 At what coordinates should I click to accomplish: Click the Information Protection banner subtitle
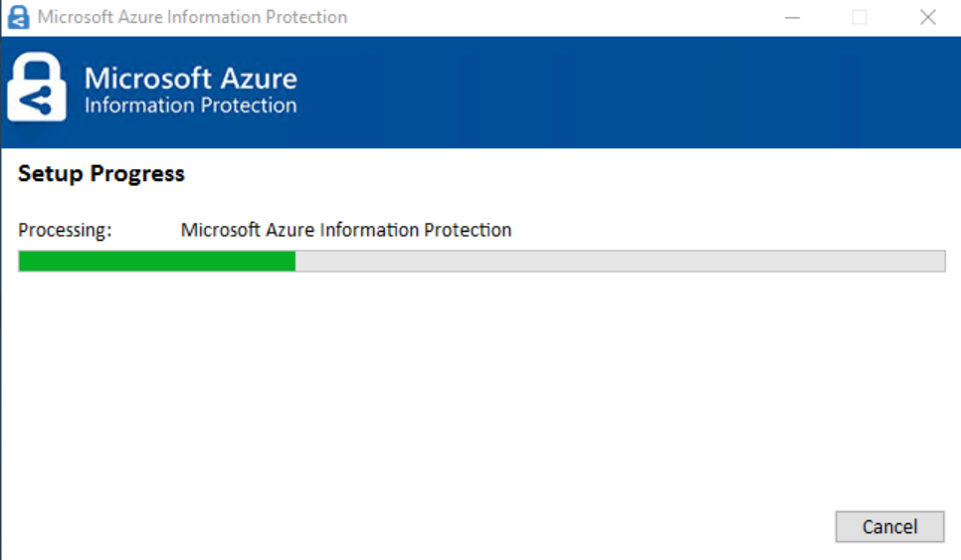click(190, 105)
